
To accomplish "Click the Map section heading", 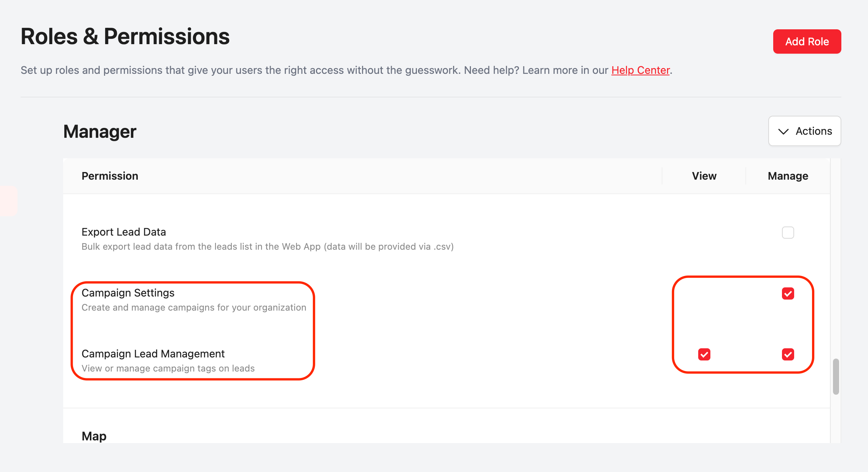I will (x=94, y=436).
